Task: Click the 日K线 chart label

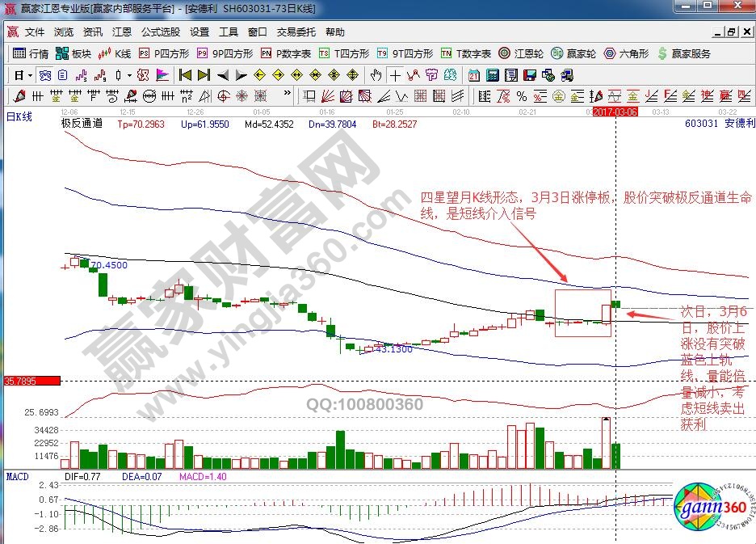Action: pyautogui.click(x=19, y=116)
